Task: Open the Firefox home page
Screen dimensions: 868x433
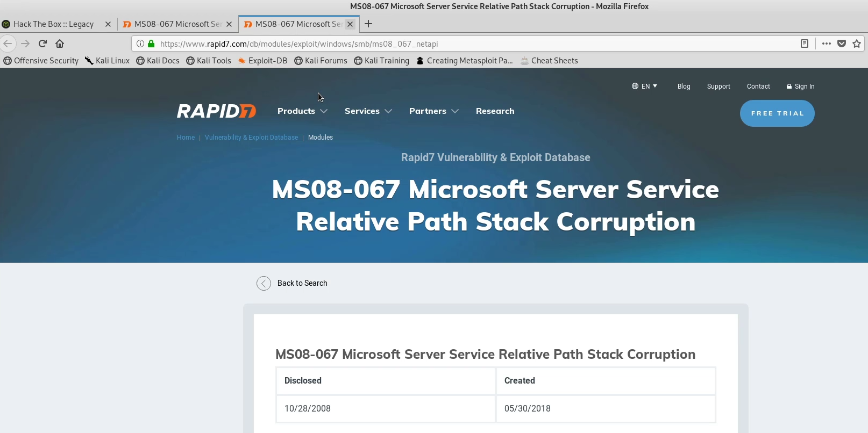Action: pyautogui.click(x=60, y=44)
